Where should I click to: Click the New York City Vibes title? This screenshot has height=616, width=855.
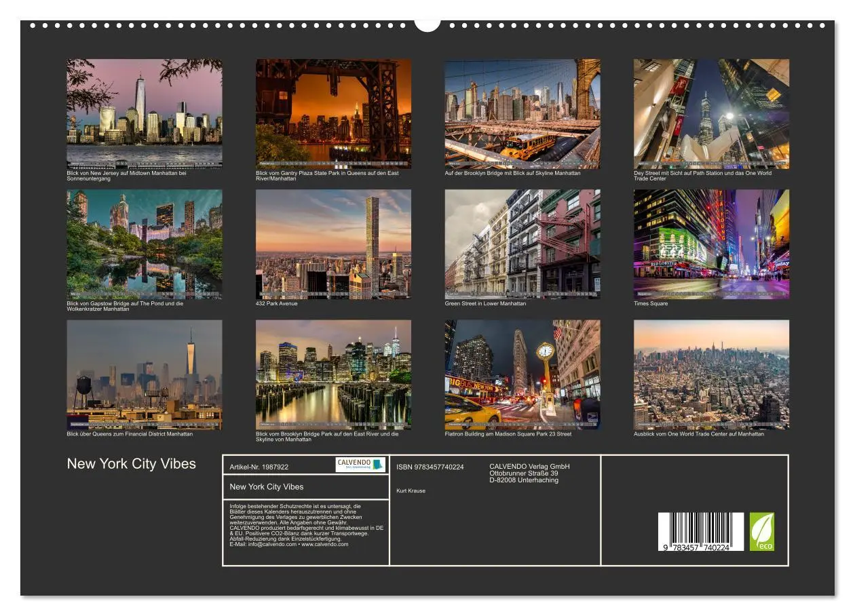(x=131, y=464)
